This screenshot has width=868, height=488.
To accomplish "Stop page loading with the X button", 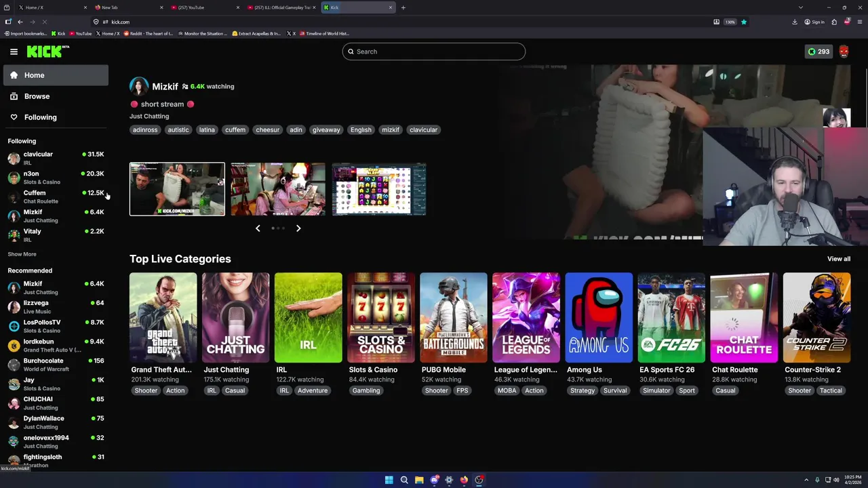I will (x=44, y=22).
